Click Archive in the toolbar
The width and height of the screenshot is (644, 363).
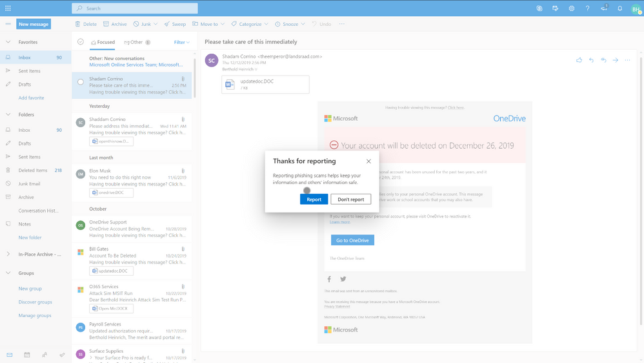coord(115,24)
